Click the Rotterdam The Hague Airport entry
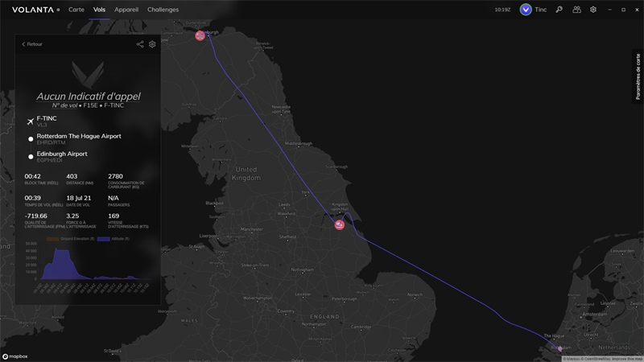This screenshot has width=644, height=362. [x=79, y=138]
